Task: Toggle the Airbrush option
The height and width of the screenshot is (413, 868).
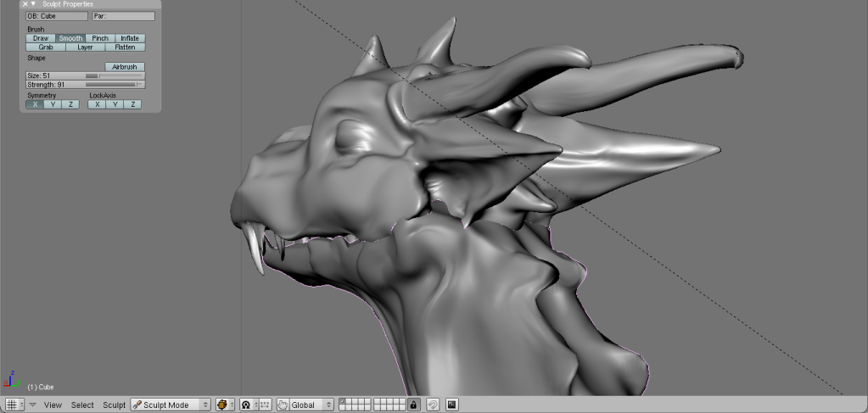Action: coord(125,66)
